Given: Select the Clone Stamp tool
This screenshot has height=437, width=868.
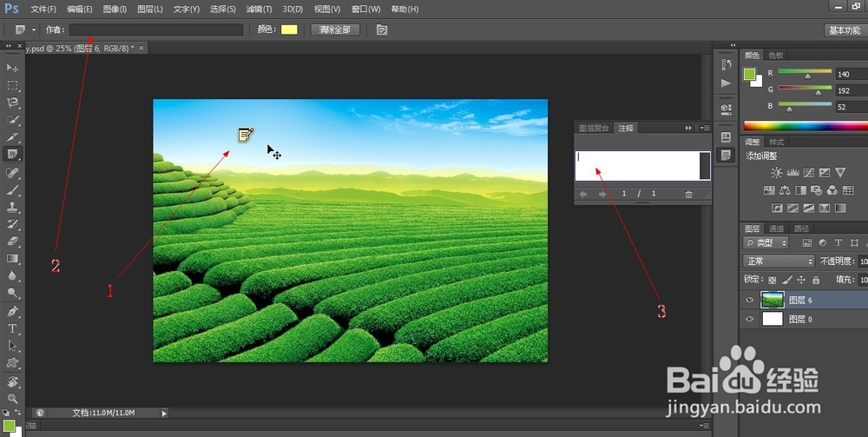Looking at the screenshot, I should (x=12, y=207).
